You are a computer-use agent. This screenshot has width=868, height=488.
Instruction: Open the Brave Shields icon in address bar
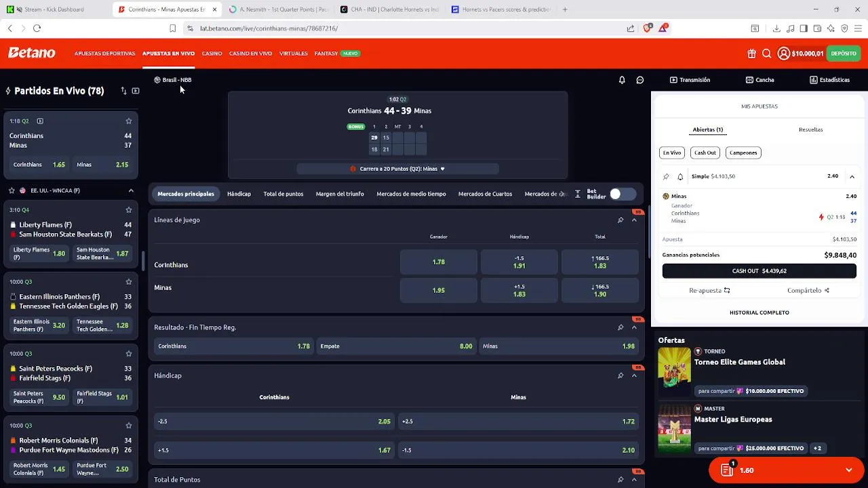(x=647, y=28)
